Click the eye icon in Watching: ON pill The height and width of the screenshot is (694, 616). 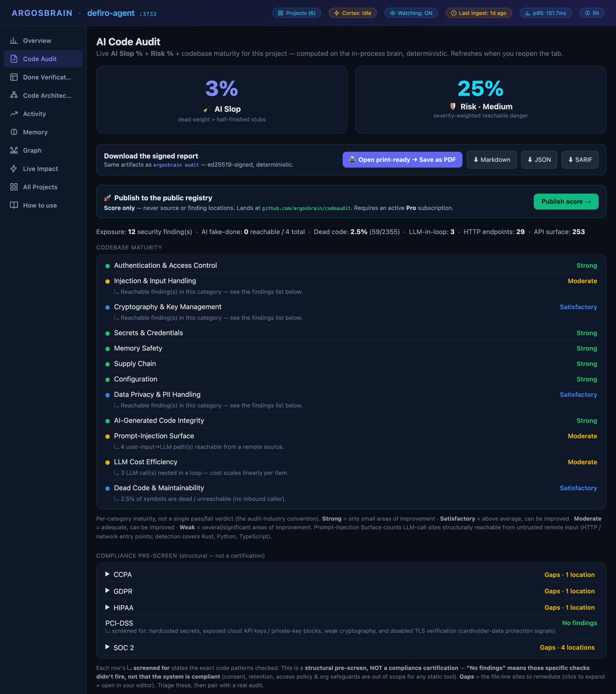[393, 13]
